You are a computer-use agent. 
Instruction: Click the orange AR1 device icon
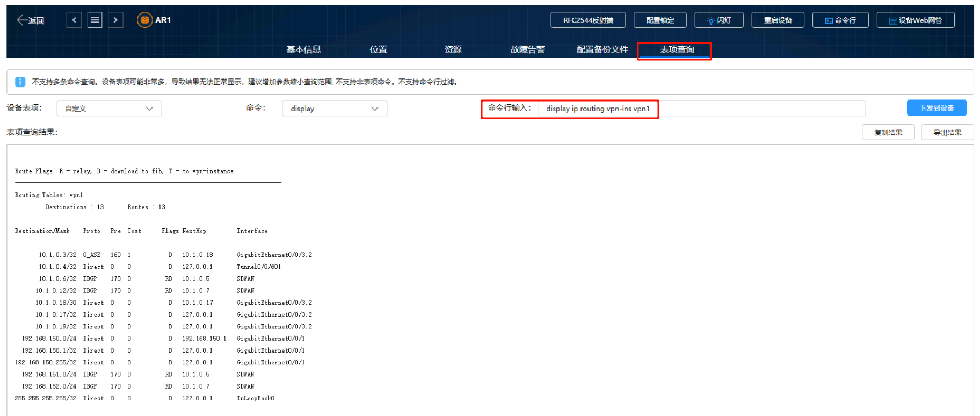144,20
